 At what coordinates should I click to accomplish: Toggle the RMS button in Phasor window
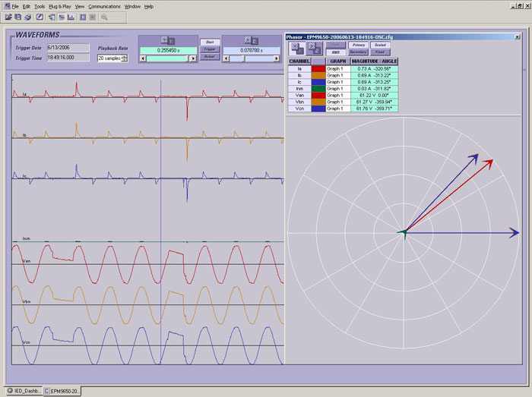point(335,52)
